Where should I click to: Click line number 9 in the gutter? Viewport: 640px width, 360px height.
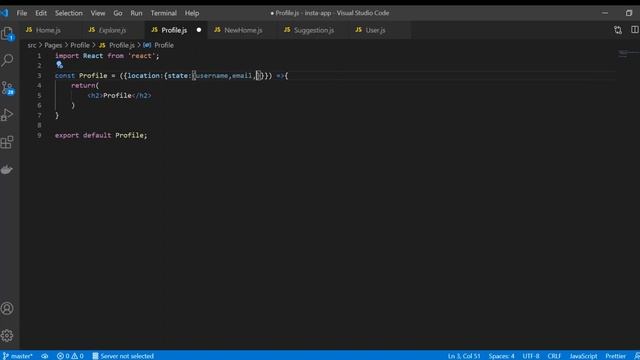[x=39, y=135]
